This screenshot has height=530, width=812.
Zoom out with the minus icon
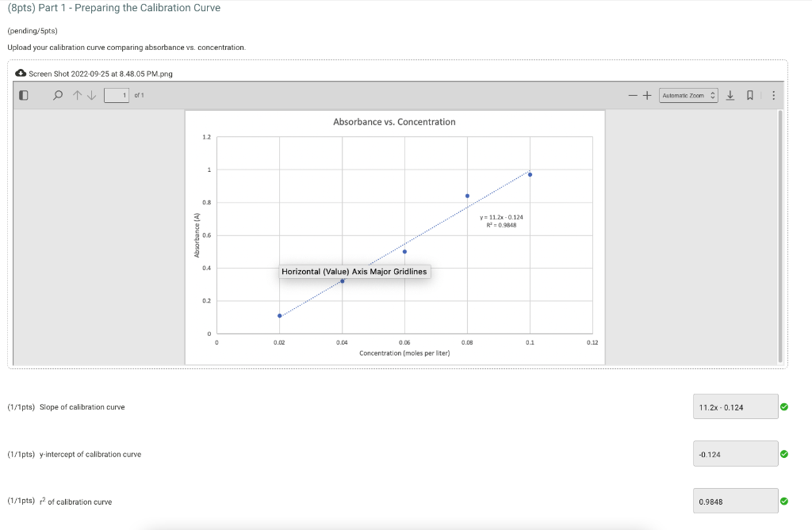pyautogui.click(x=633, y=95)
